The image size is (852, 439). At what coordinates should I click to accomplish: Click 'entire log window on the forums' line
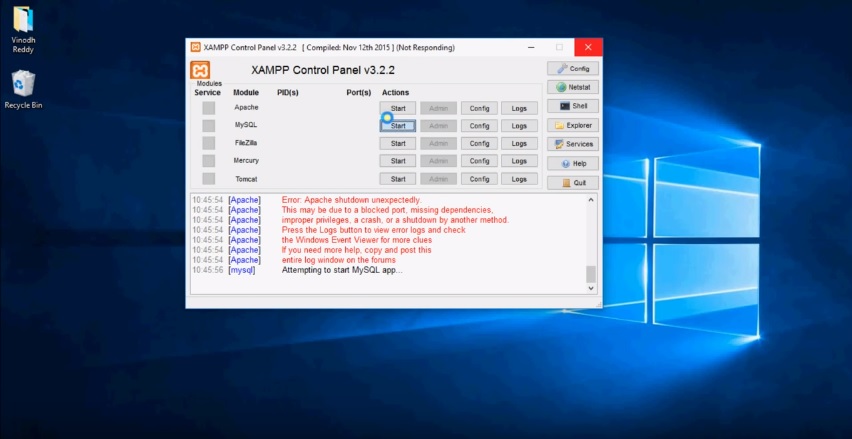pos(339,260)
